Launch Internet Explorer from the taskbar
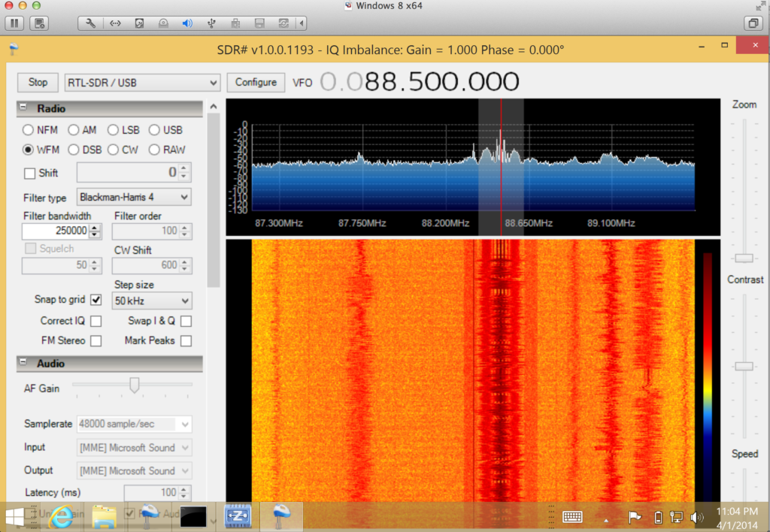The height and width of the screenshot is (532, 770). click(61, 517)
